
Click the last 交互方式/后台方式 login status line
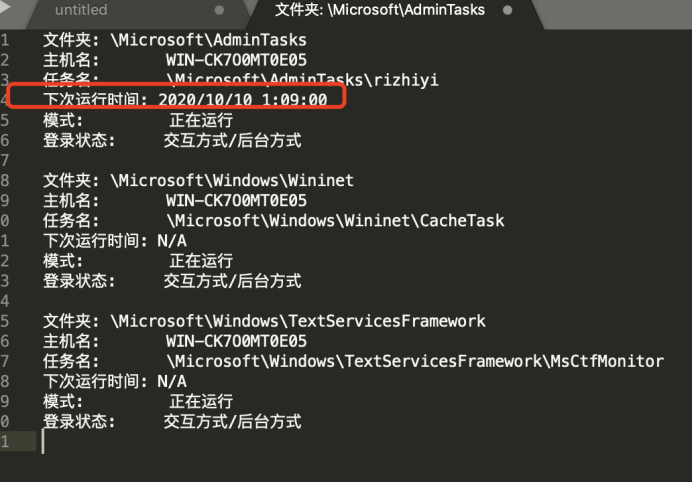click(233, 421)
